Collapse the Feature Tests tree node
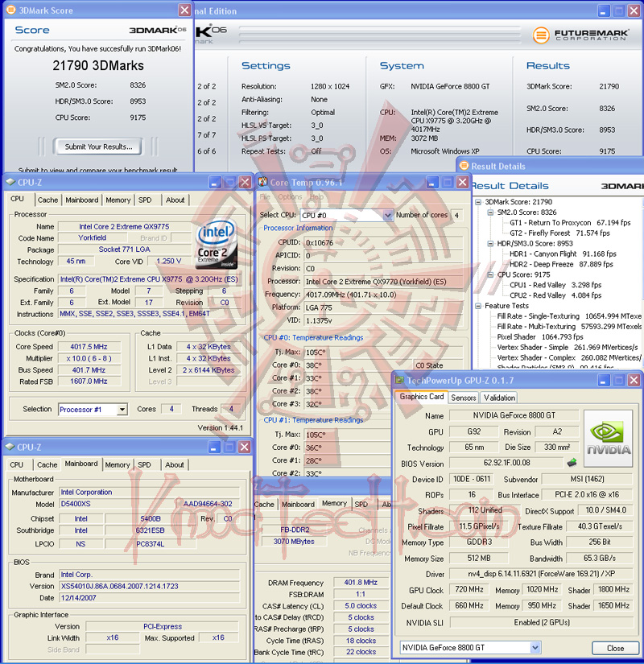Viewport: 644px width, 664px height. pos(478,306)
